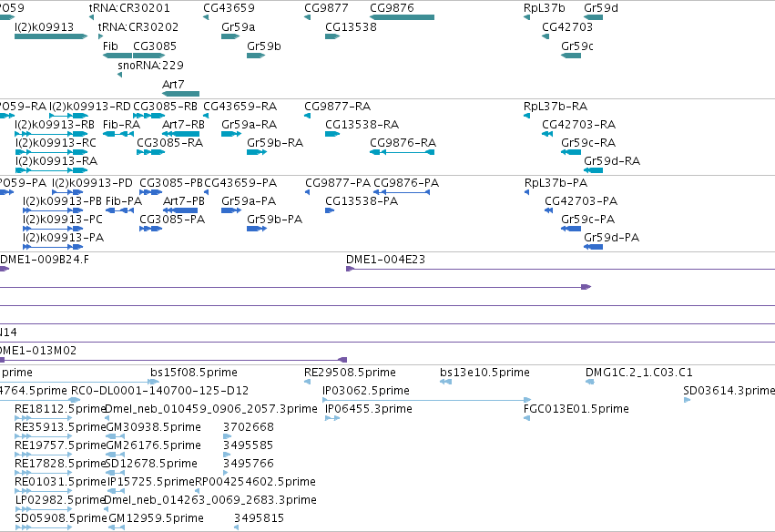Viewport: 775px width, 532px height.
Task: Click the IP03062.5prime EST label
Action: 366,391
